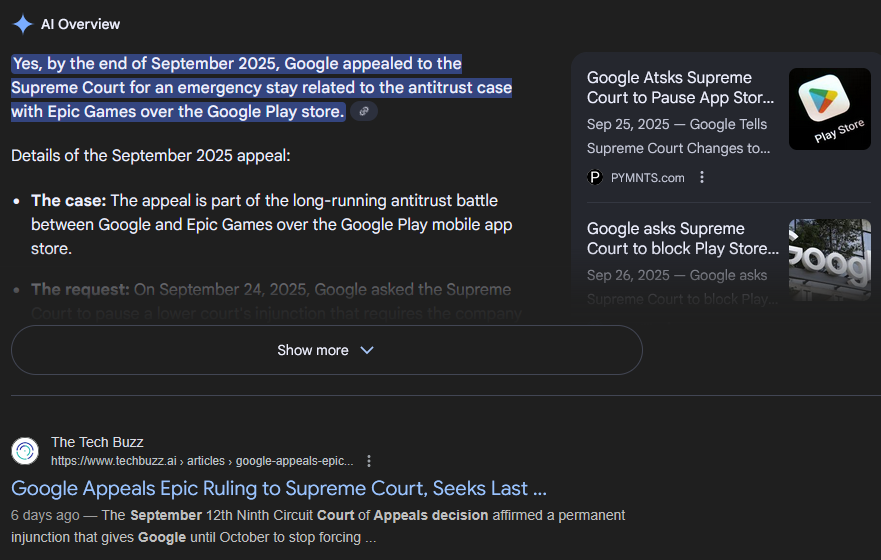This screenshot has width=881, height=560.
Task: Open "Google asks Supreme Court to block" article
Action: point(682,238)
